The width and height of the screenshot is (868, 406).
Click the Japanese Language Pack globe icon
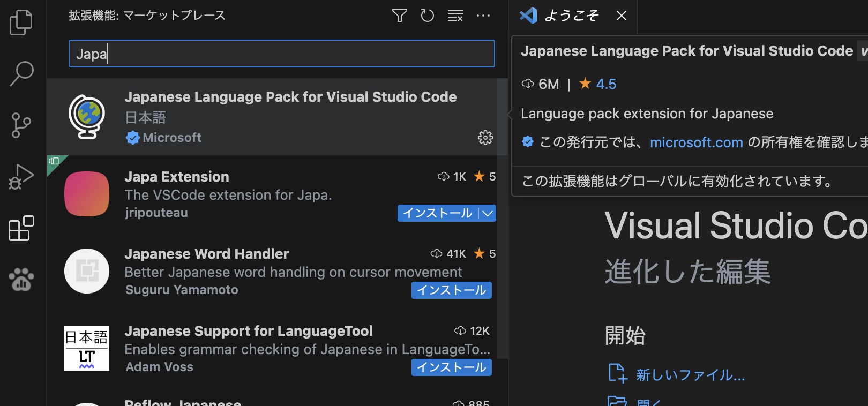[x=87, y=117]
